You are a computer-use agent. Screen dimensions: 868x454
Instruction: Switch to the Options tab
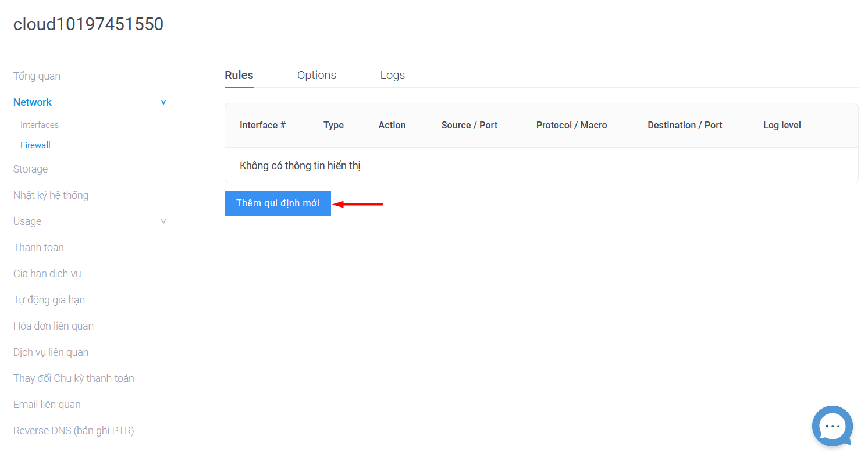point(317,76)
